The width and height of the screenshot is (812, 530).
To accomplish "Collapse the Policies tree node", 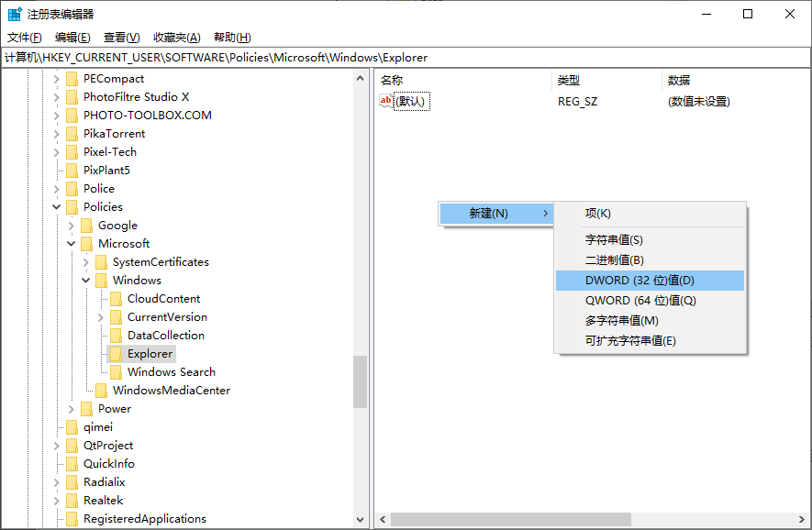I will 57,207.
